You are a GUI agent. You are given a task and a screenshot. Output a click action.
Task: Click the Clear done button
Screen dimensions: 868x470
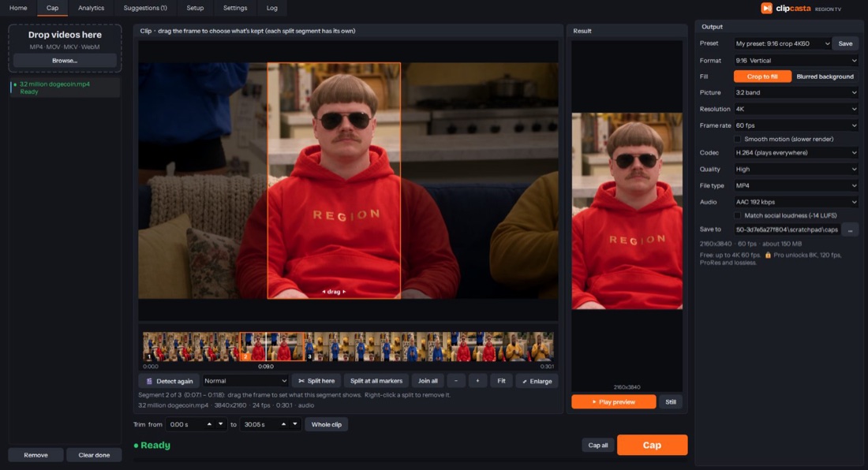[94, 455]
